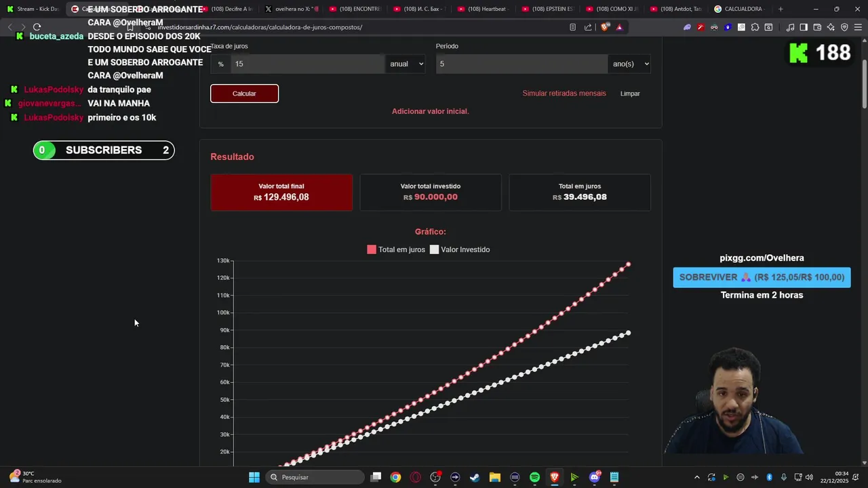Open Simular retiradas mensais link
This screenshot has width=868, height=488.
coord(564,94)
